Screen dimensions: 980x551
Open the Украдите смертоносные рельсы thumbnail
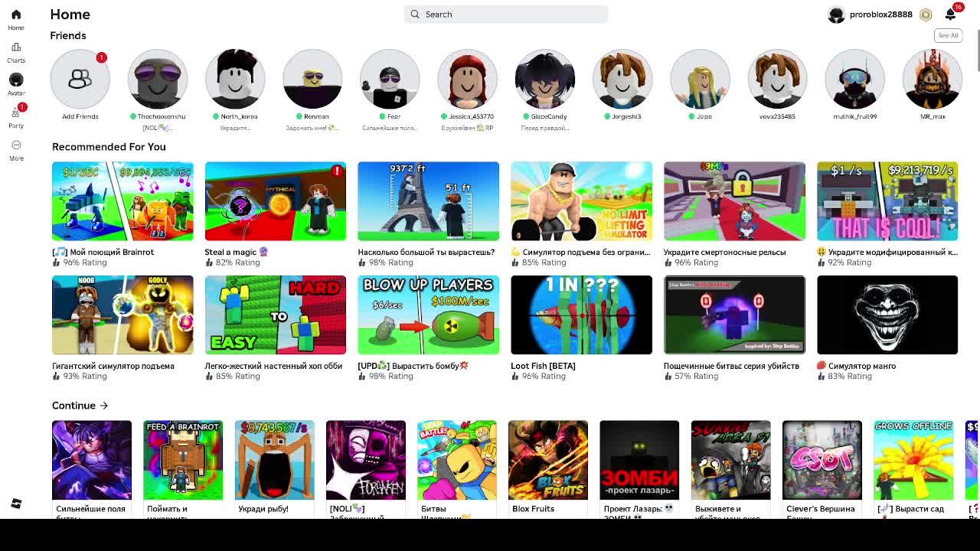tap(735, 201)
